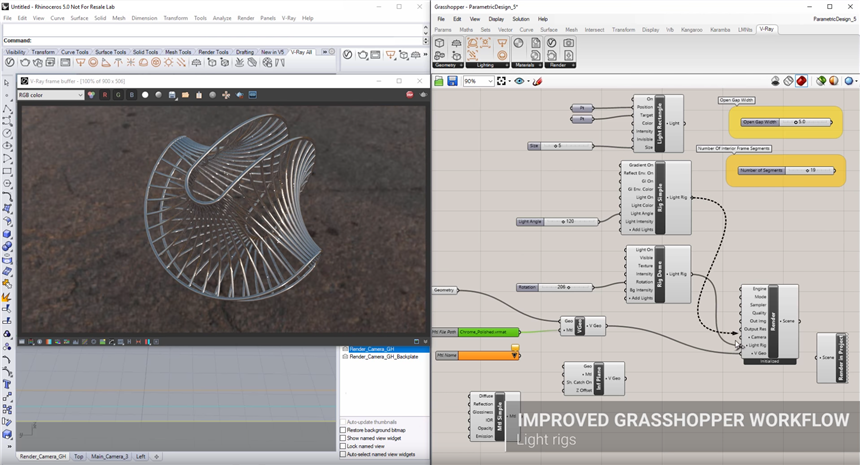Click the red channel button in frame buffer
The height and width of the screenshot is (465, 860).
coord(104,95)
